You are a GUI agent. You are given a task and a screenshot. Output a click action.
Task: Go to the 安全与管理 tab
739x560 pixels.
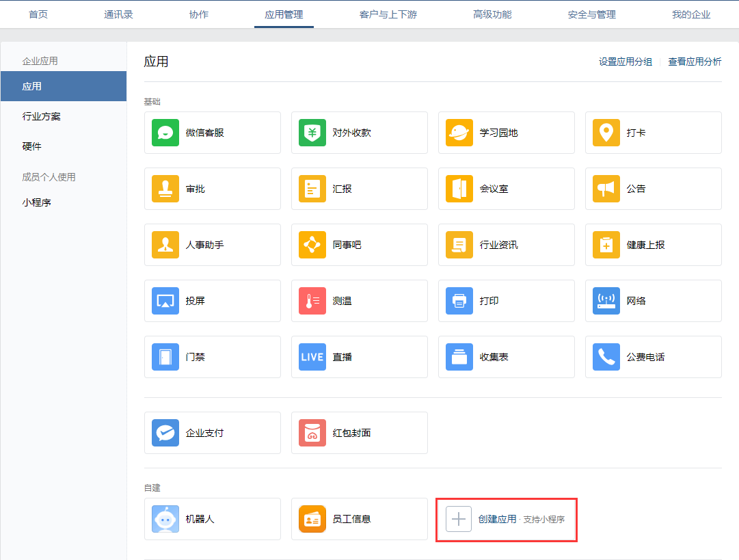click(x=591, y=14)
